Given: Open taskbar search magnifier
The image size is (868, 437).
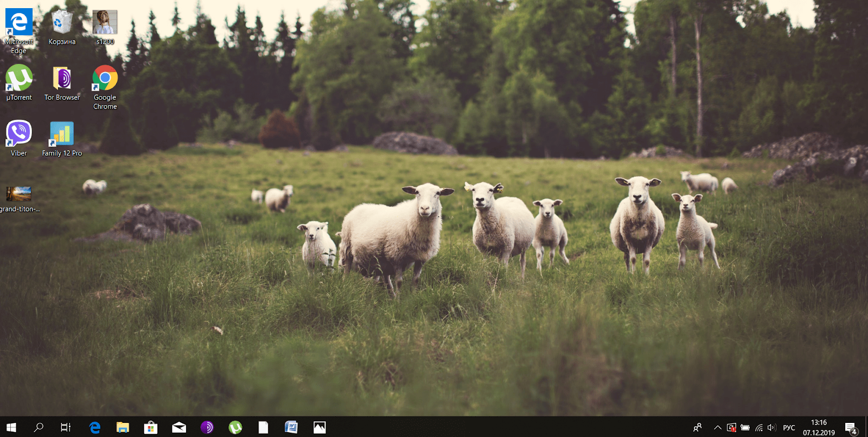Looking at the screenshot, I should point(39,427).
